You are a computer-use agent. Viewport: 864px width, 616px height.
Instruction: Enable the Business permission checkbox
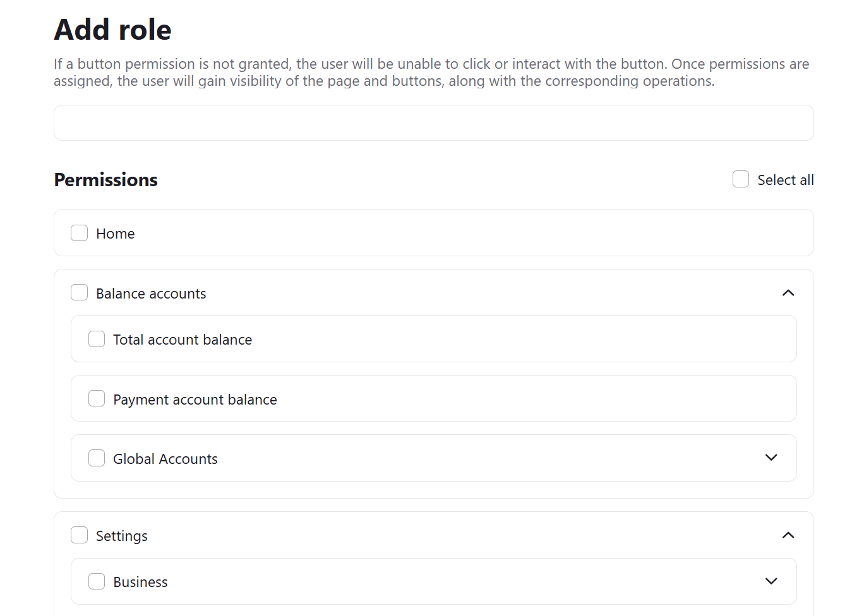click(x=97, y=581)
